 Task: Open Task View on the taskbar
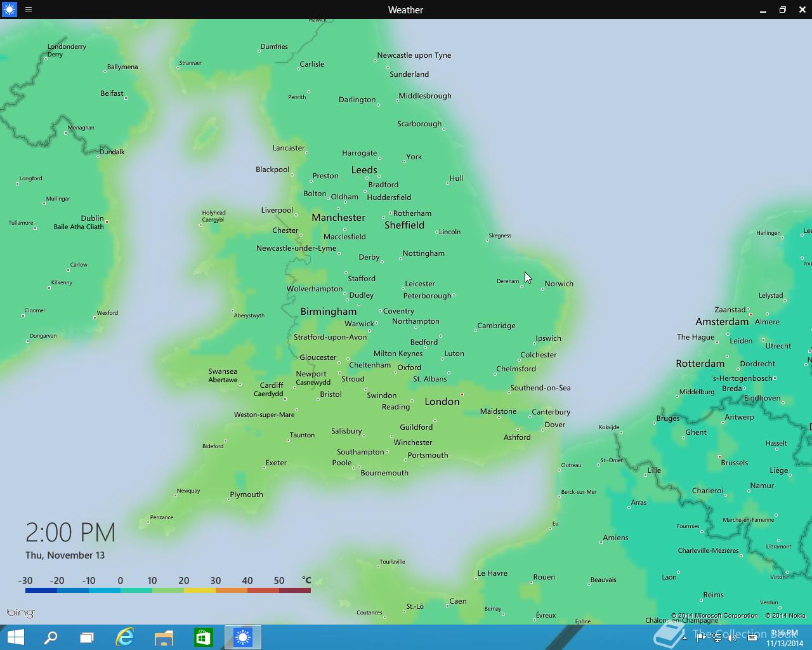pos(87,637)
